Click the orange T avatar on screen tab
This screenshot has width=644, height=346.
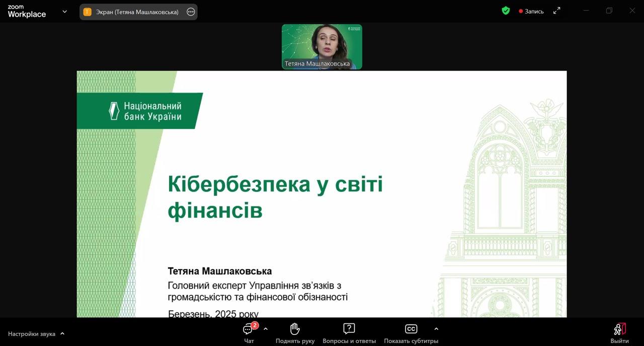point(88,12)
